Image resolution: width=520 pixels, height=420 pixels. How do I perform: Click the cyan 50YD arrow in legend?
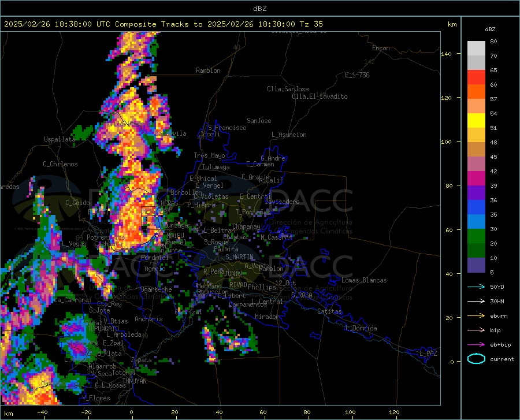476,287
